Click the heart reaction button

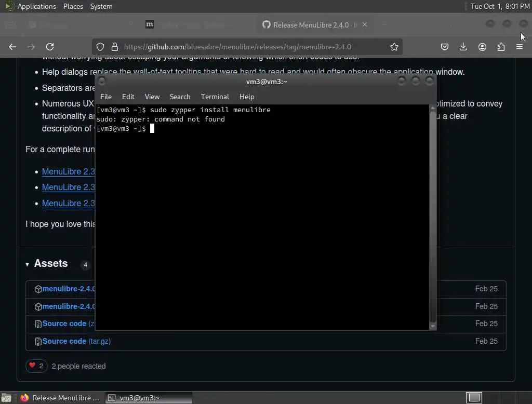(36, 366)
